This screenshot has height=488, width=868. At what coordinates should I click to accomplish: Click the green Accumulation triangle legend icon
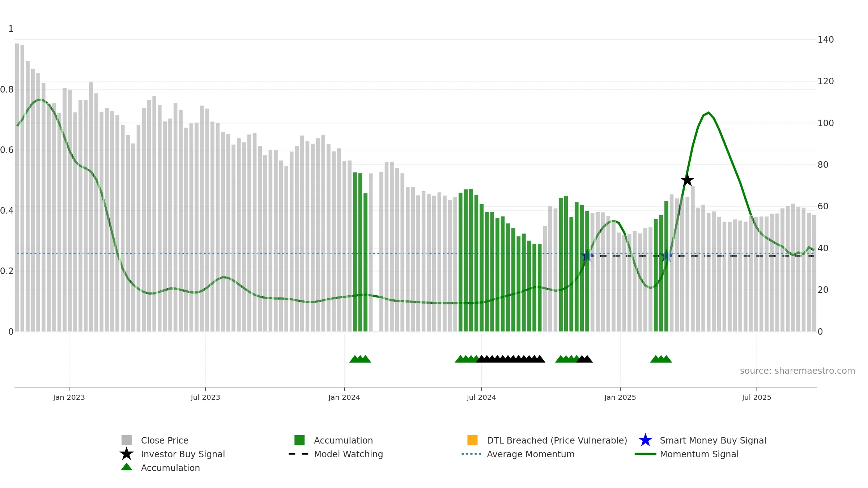point(126,467)
